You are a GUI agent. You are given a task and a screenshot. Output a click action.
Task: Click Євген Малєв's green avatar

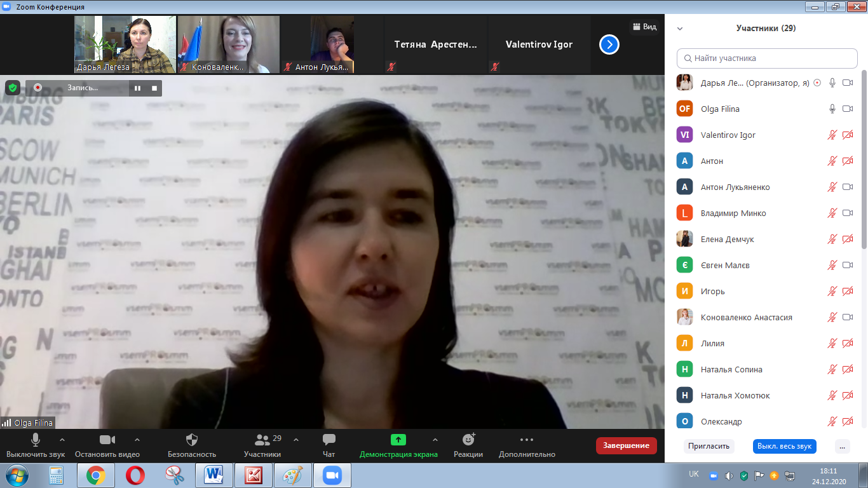(685, 265)
